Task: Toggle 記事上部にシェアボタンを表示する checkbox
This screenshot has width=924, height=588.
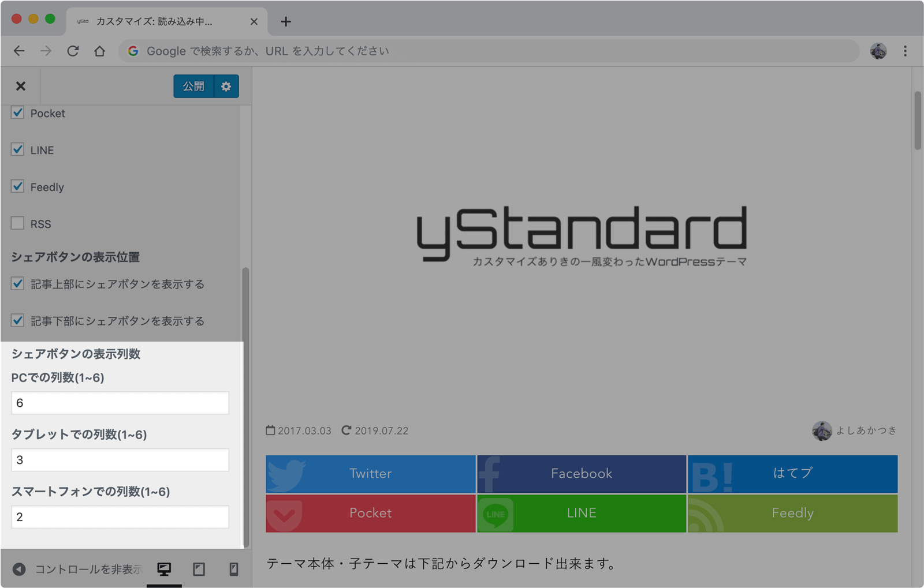Action: [17, 283]
